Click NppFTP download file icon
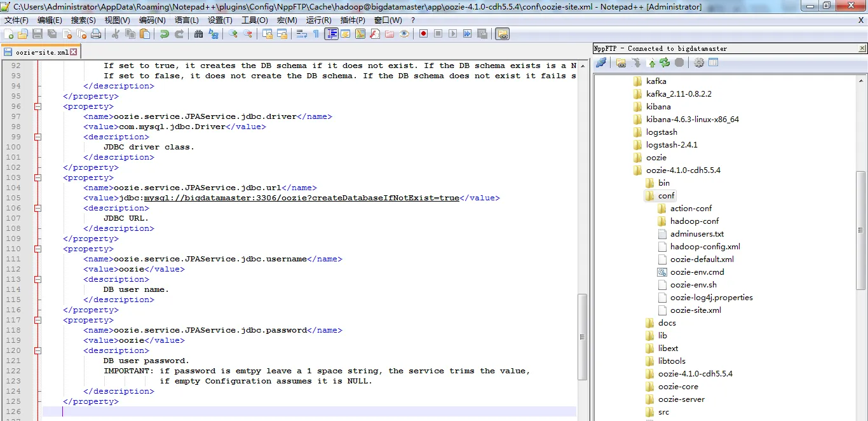Image resolution: width=868 pixels, height=421 pixels. pyautogui.click(x=637, y=62)
